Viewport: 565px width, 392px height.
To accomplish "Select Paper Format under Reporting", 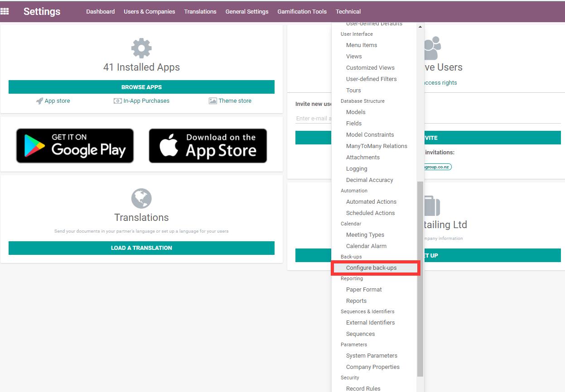I will point(364,290).
